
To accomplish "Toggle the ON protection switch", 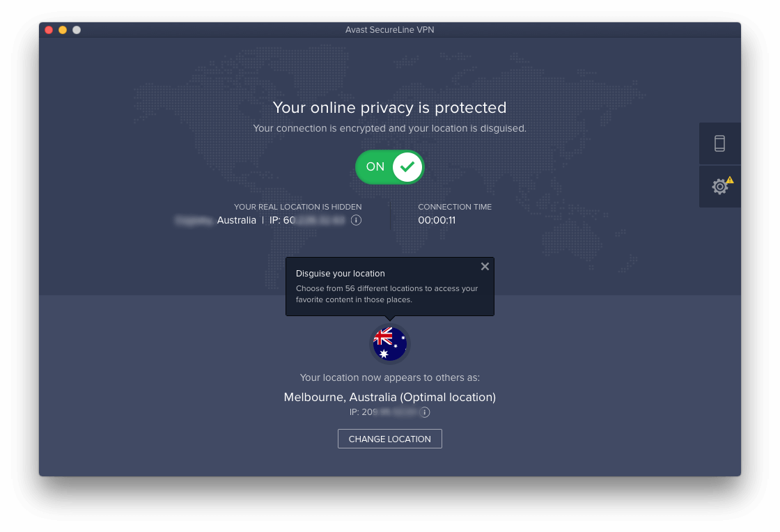I will 389,166.
